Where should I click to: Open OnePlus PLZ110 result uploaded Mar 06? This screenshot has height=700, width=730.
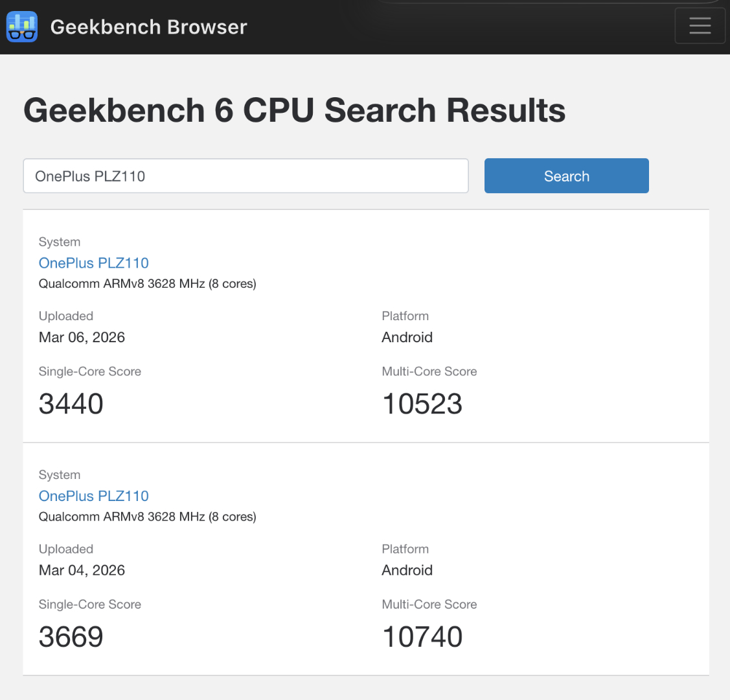[x=94, y=263]
